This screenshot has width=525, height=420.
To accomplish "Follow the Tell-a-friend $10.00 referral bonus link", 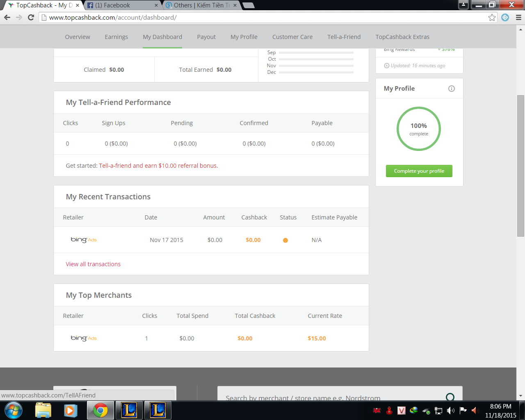I will tap(158, 166).
